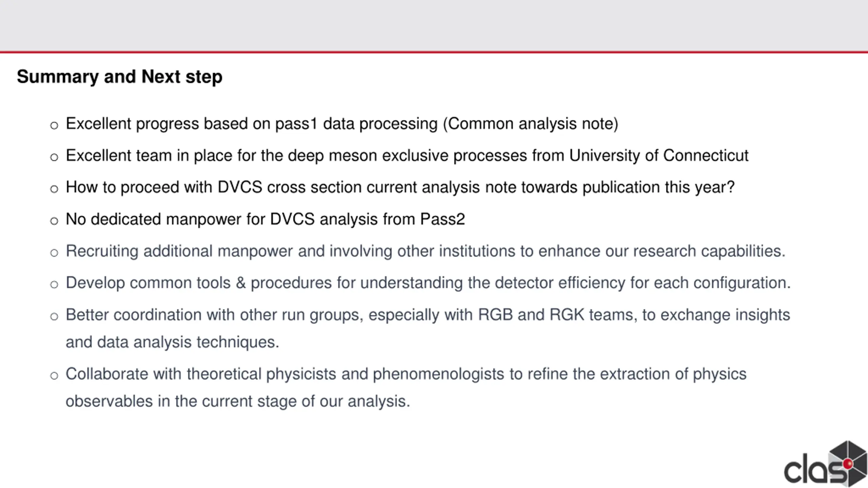Click bullet beside 'How to proceed with DVCS'
Screen dimensions: 868x488
coord(54,189)
